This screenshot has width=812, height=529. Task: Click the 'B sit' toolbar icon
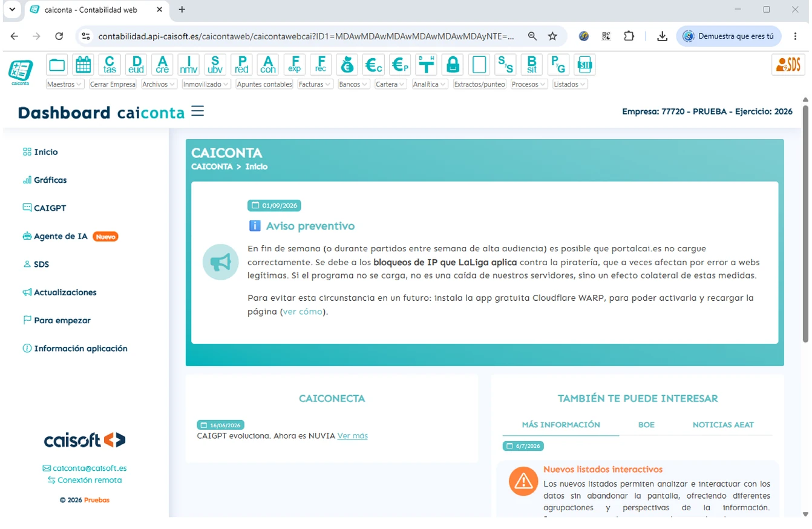(x=532, y=65)
